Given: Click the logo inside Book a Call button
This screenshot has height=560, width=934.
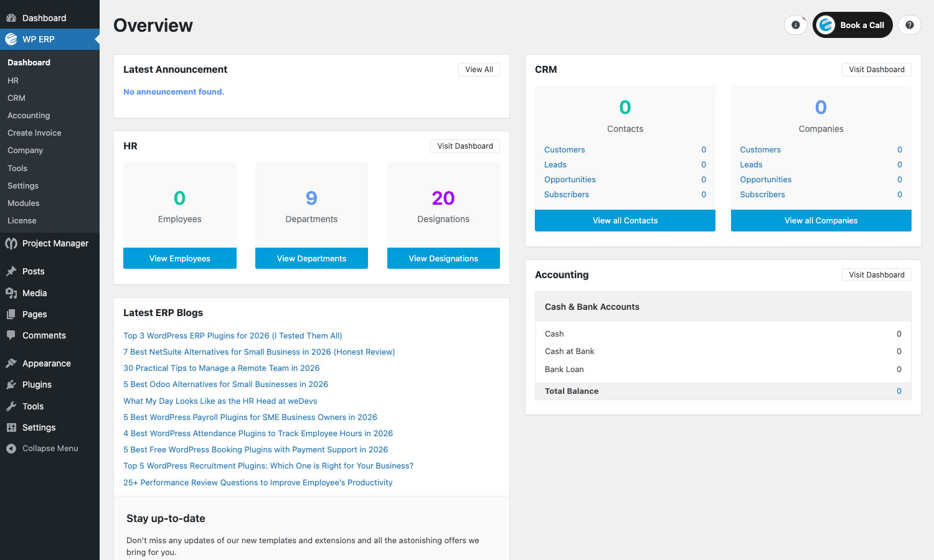Looking at the screenshot, I should coord(826,25).
